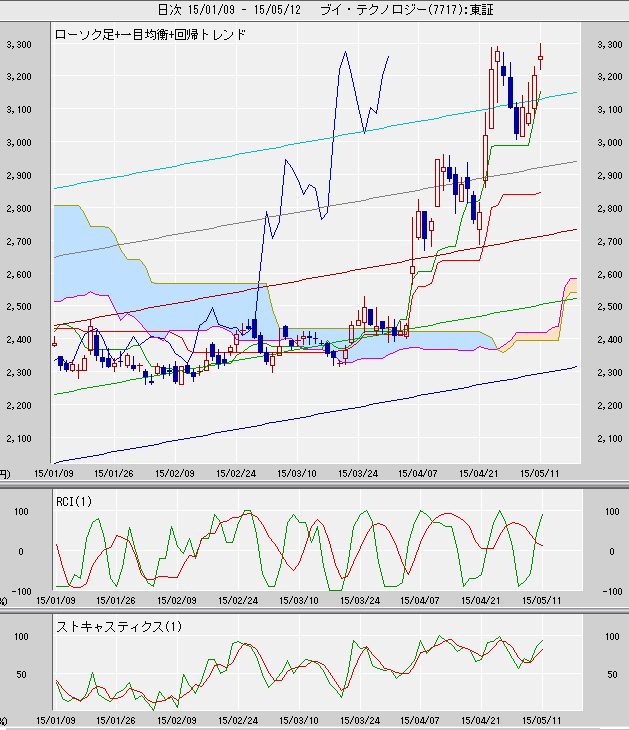Click the 15/03/10 date below the RCI panel
The height and width of the screenshot is (730, 629).
click(x=298, y=599)
